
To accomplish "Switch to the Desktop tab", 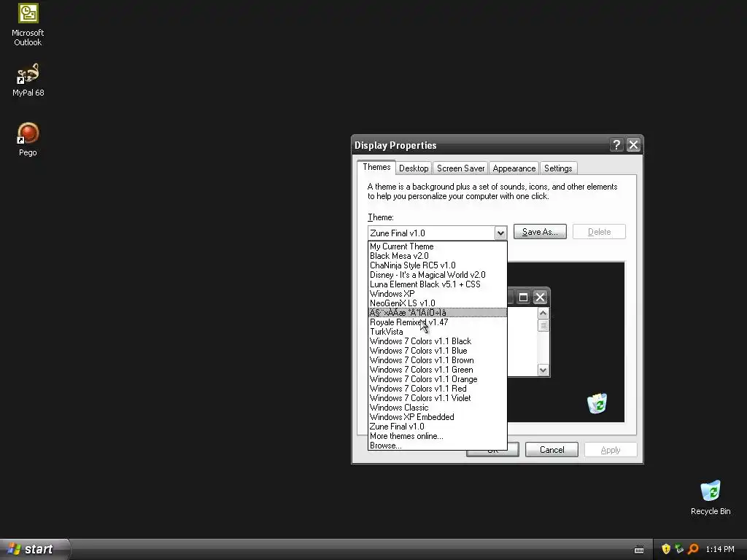I will 414,168.
